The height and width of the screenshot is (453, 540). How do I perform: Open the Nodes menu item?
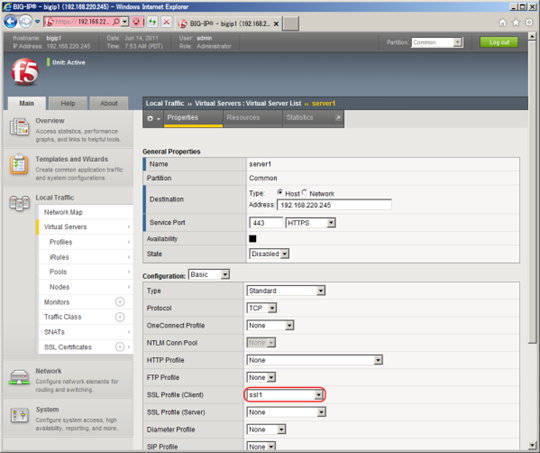(x=85, y=287)
